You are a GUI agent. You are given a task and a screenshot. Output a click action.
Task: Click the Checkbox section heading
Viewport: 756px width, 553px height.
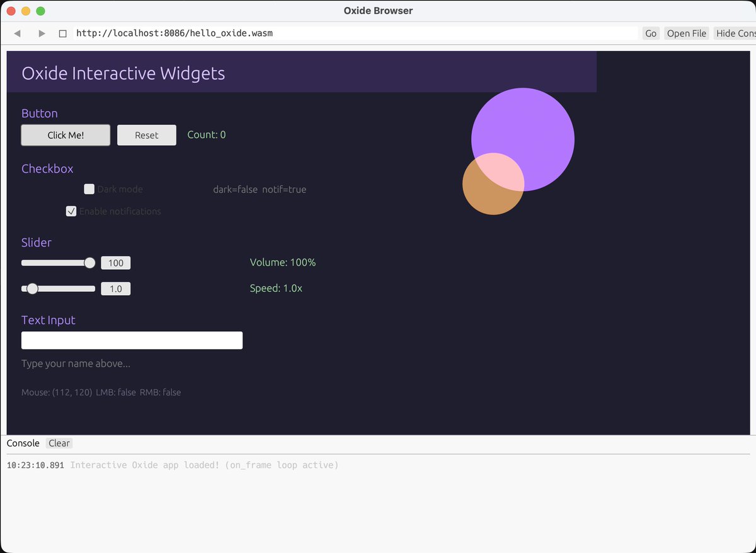pyautogui.click(x=47, y=169)
